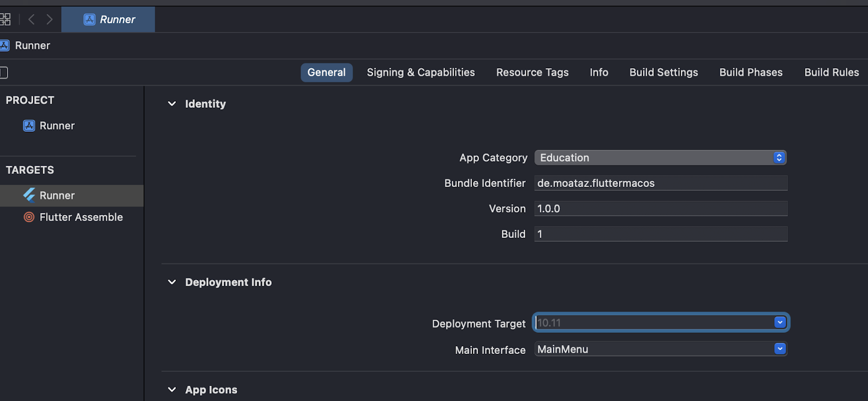Click the Flutter icon of Runner target

click(29, 195)
